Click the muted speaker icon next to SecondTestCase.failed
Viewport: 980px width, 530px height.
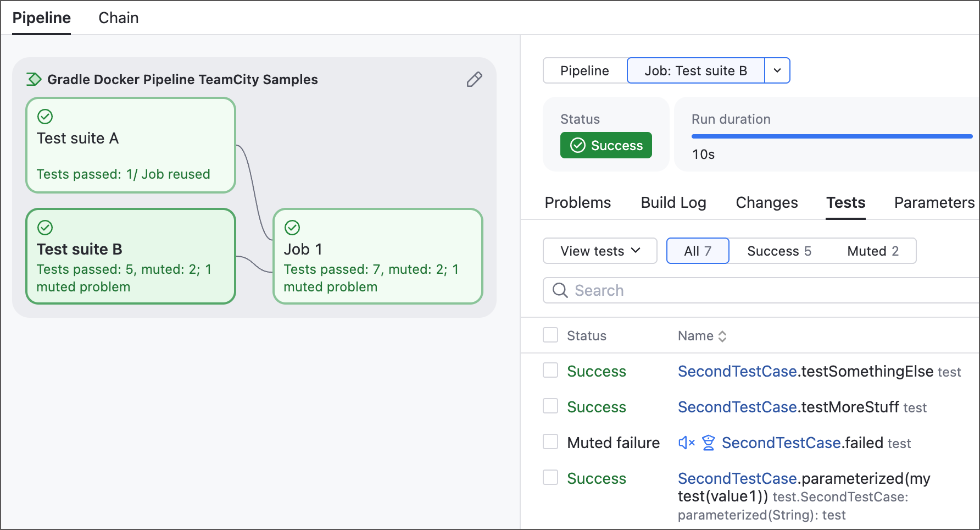pos(687,443)
